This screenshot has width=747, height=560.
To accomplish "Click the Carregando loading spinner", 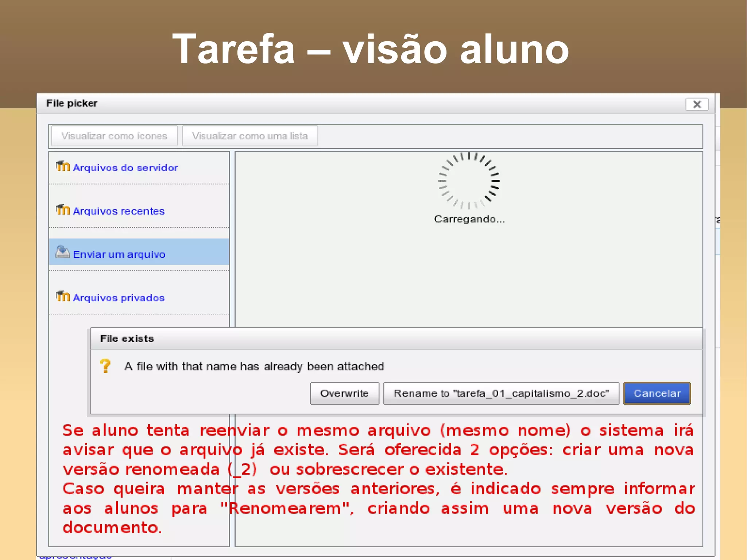I will (x=469, y=181).
